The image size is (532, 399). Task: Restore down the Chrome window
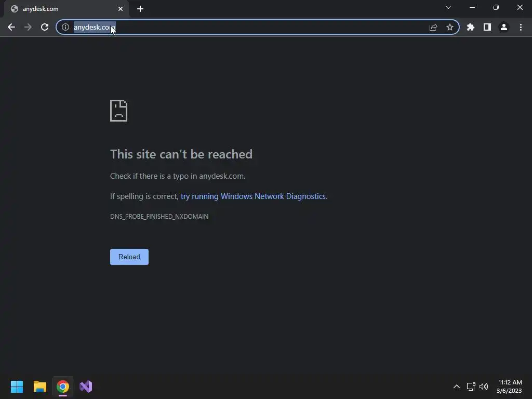point(496,7)
